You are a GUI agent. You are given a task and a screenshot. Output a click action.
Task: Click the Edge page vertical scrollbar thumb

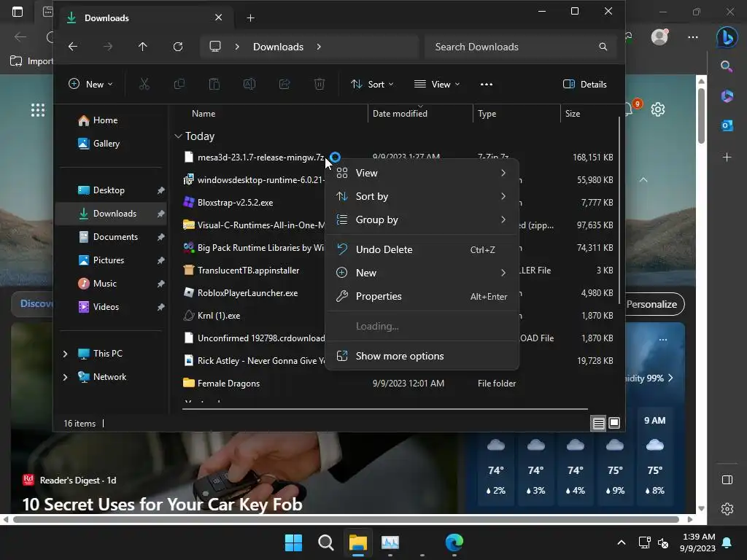pos(701,114)
